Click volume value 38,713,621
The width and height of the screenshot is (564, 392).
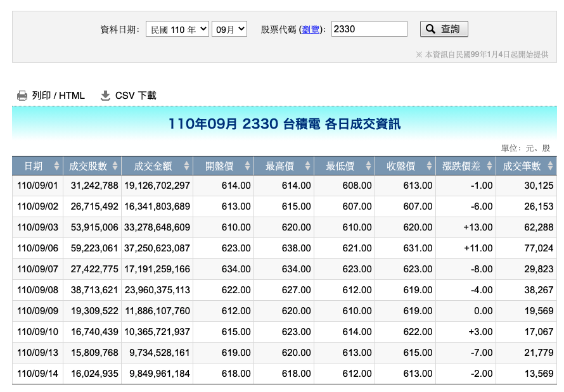(94, 290)
